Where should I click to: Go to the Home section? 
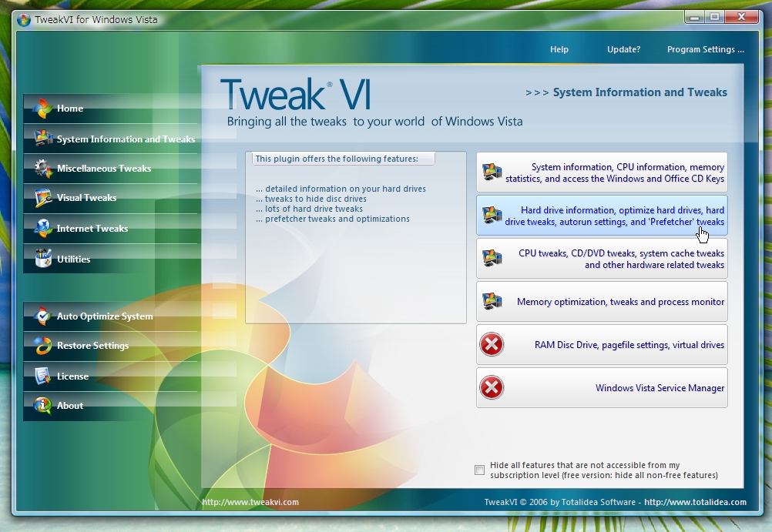point(110,109)
